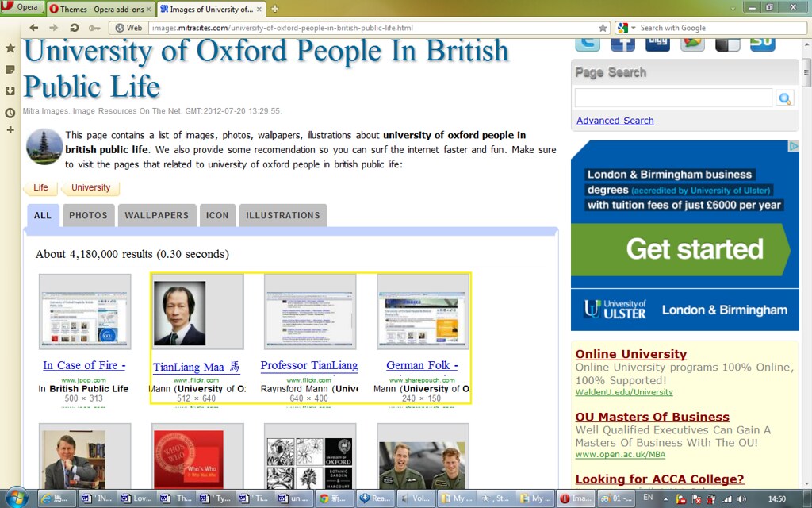Reload the current page
The height and width of the screenshot is (508, 812).
pyautogui.click(x=74, y=28)
